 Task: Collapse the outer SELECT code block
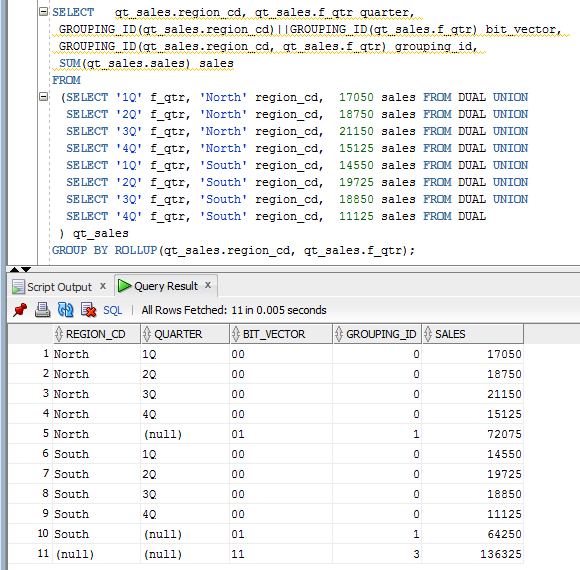tap(43, 12)
